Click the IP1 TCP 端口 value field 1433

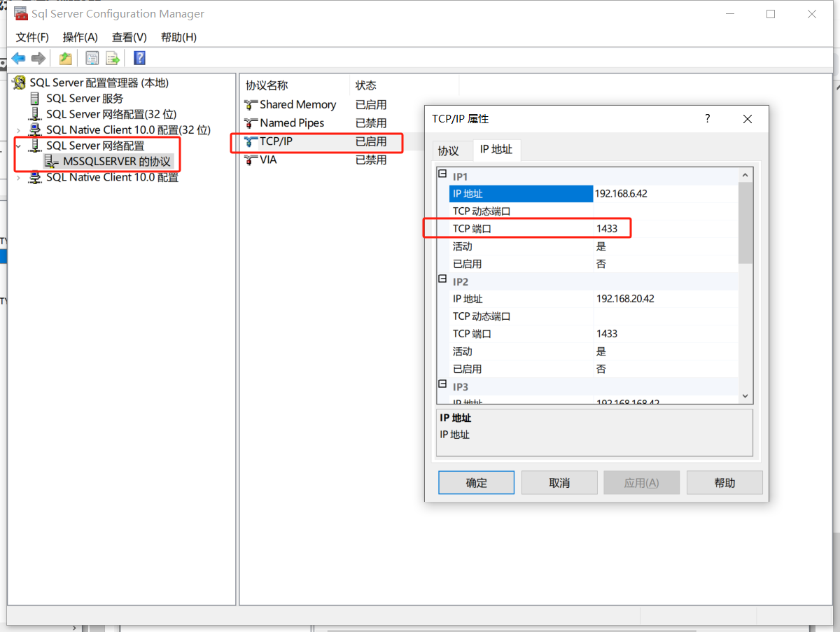pyautogui.click(x=664, y=229)
